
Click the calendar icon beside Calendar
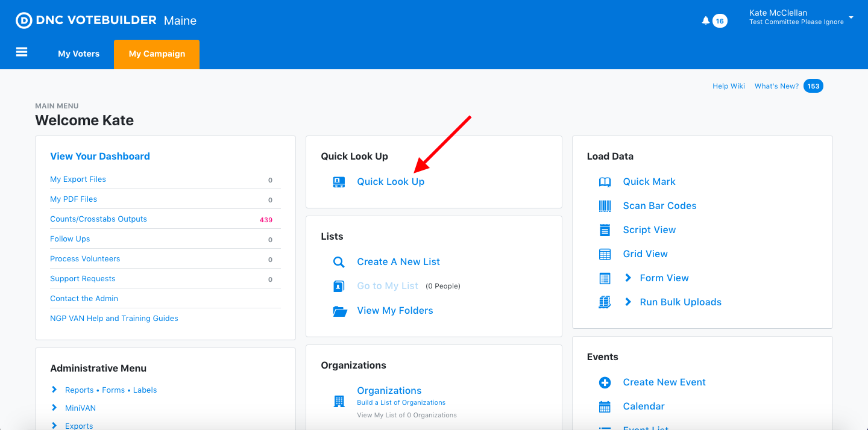pos(605,407)
